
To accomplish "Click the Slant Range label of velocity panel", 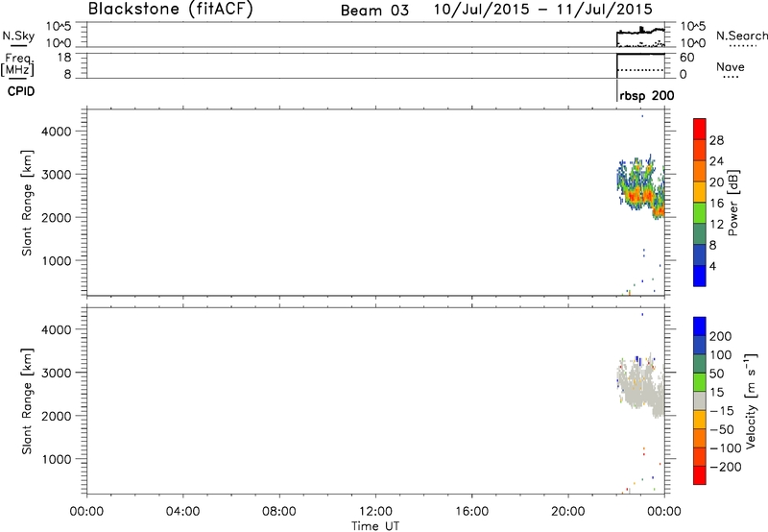I will (27, 401).
